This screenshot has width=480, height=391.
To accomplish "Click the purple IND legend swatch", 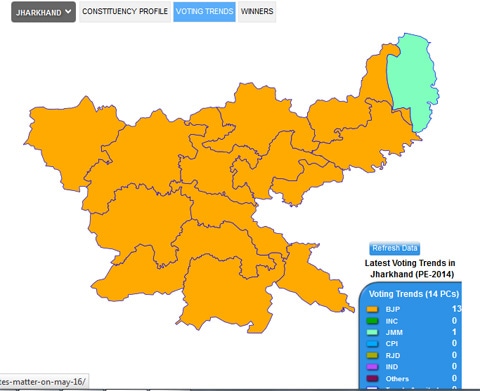I will (372, 367).
